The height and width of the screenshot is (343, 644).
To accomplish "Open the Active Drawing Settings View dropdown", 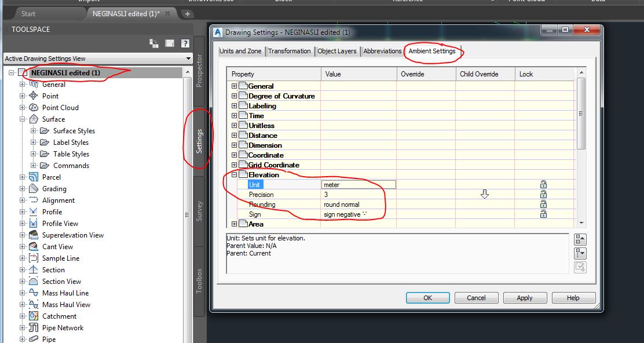I will (188, 59).
